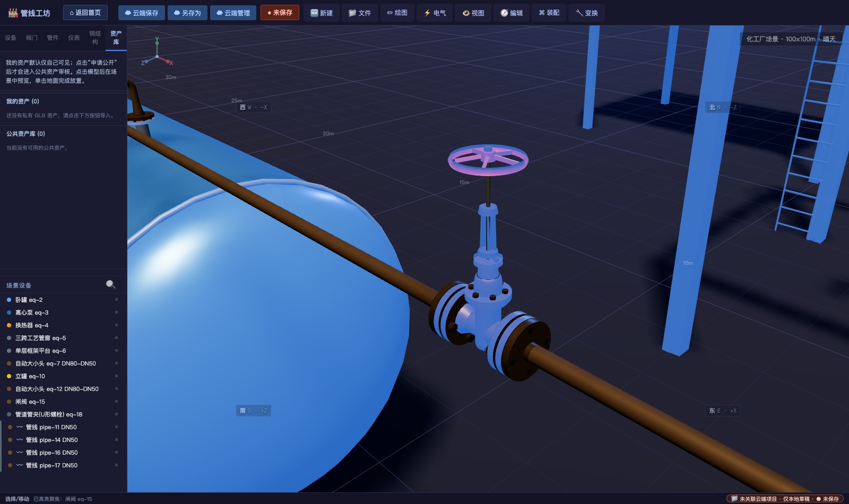Viewport: 849px width, 504px height.
Task: Switch to the 管件 tab
Action: [x=53, y=38]
